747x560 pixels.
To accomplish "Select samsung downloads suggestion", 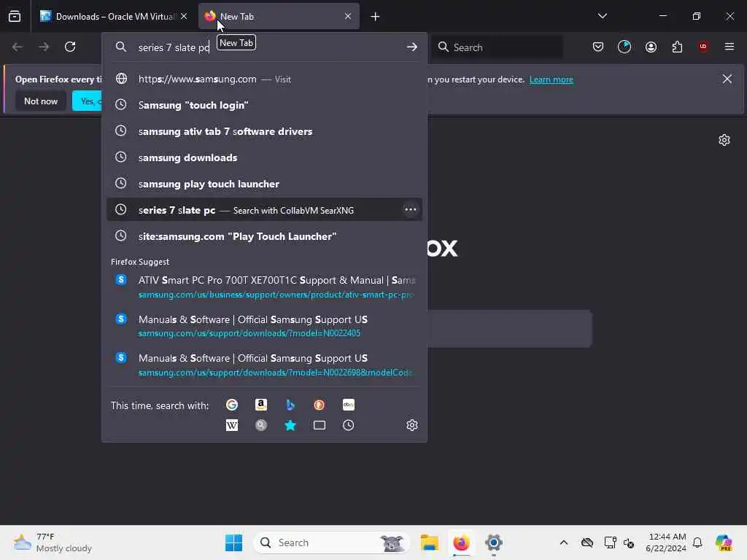I will coord(264,157).
